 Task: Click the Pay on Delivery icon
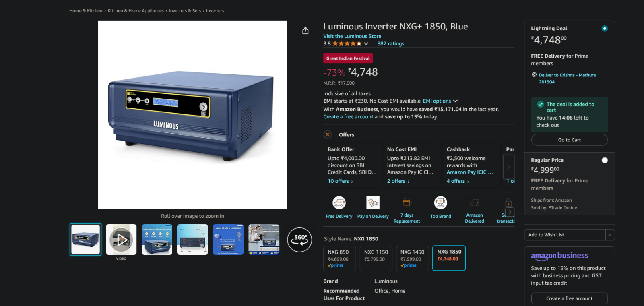pos(373,203)
